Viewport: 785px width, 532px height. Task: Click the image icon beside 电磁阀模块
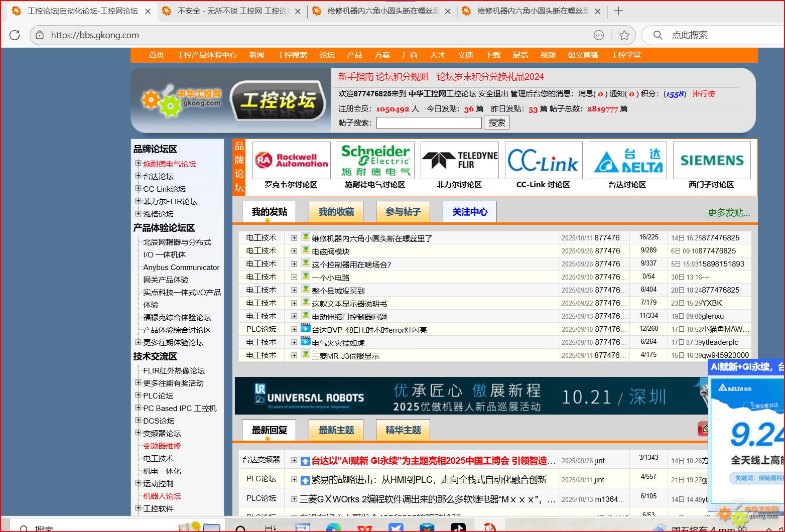click(305, 250)
